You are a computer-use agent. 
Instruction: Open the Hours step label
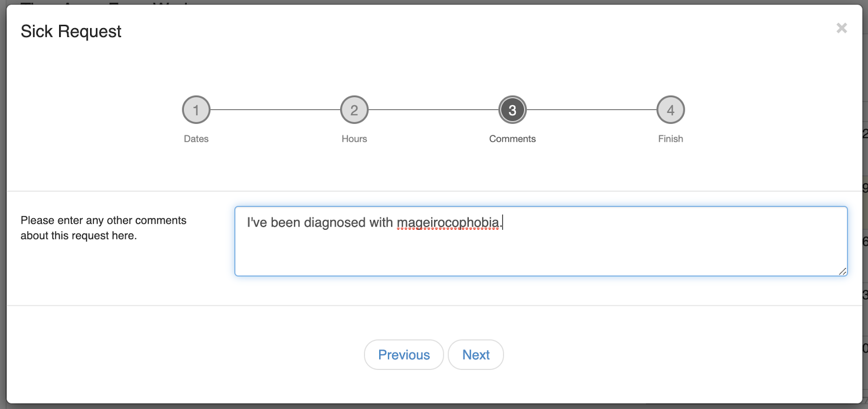point(354,139)
